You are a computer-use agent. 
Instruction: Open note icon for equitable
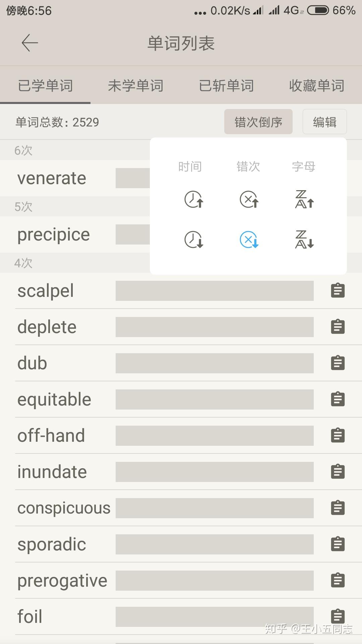(x=338, y=399)
